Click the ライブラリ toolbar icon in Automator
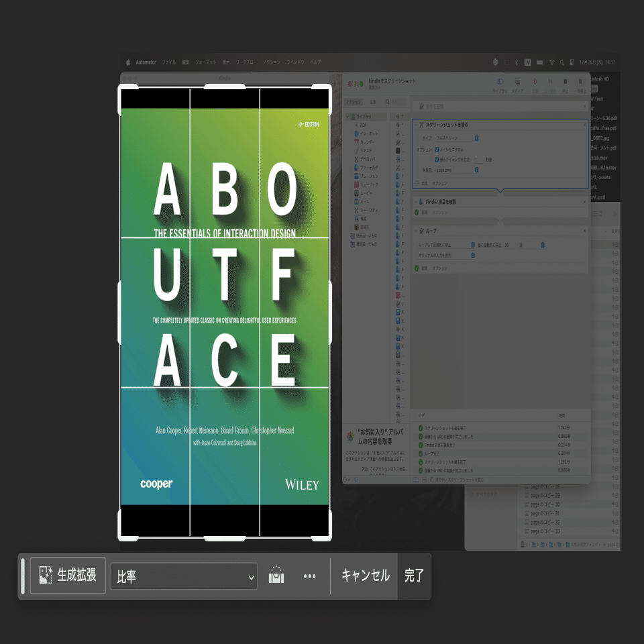Image resolution: width=644 pixels, height=644 pixels. pyautogui.click(x=500, y=82)
